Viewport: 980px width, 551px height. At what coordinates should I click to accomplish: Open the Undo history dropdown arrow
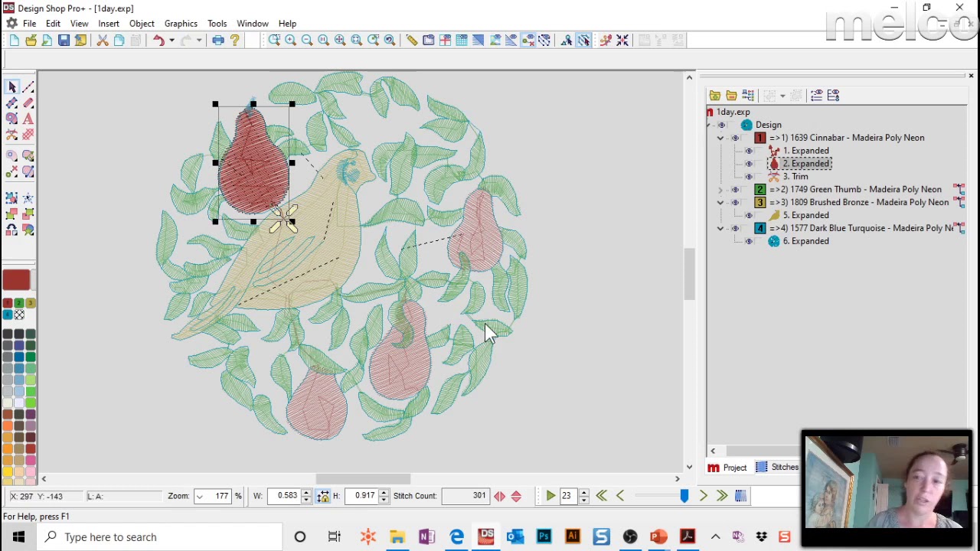pos(171,41)
